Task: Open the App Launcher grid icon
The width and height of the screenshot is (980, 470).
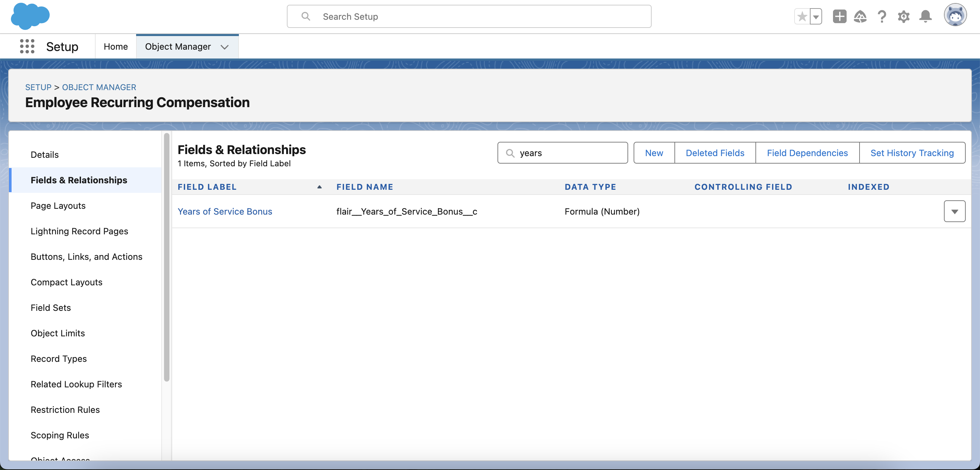Action: tap(27, 46)
